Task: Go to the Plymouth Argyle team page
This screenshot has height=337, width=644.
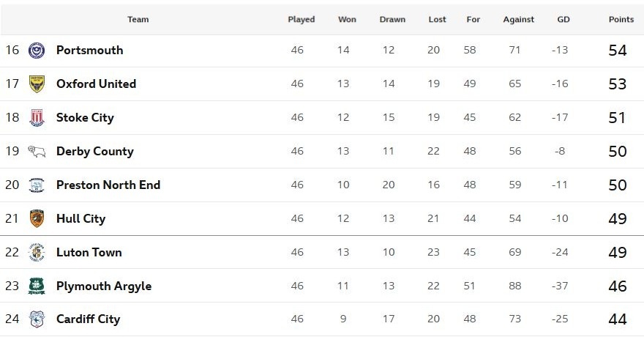Action: (103, 286)
